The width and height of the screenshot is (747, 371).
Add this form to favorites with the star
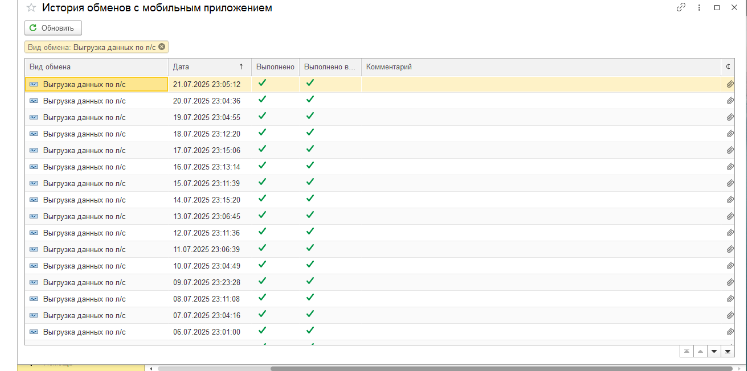click(30, 8)
